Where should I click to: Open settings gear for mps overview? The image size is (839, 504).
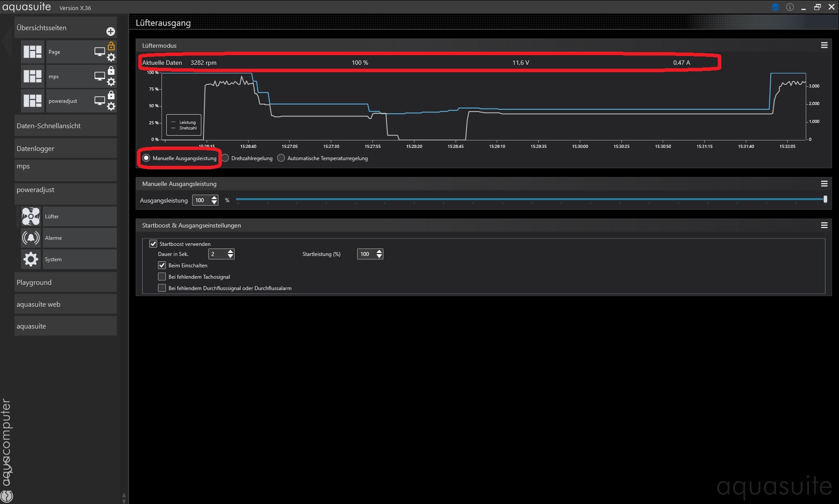pyautogui.click(x=111, y=82)
